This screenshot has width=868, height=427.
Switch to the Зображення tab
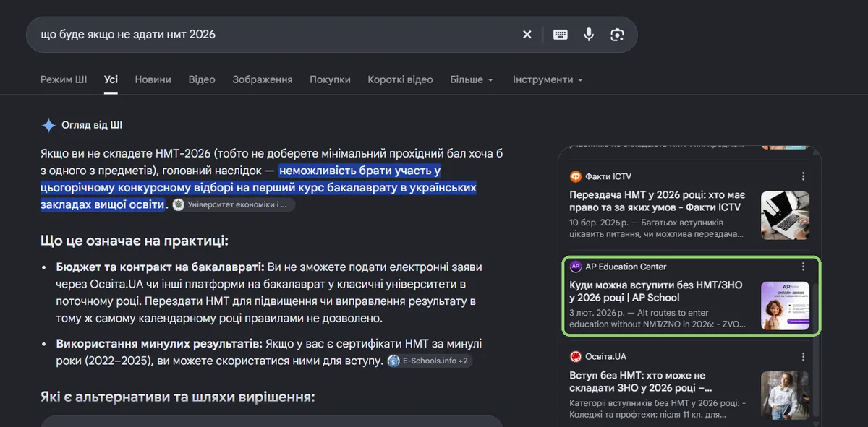pyautogui.click(x=263, y=79)
